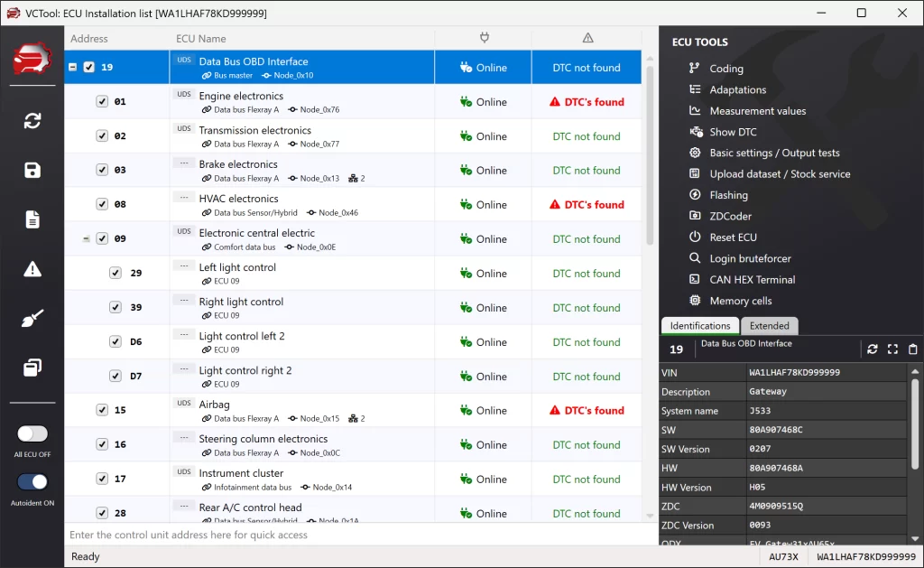Click the stacked windows icon in the sidebar

32,368
